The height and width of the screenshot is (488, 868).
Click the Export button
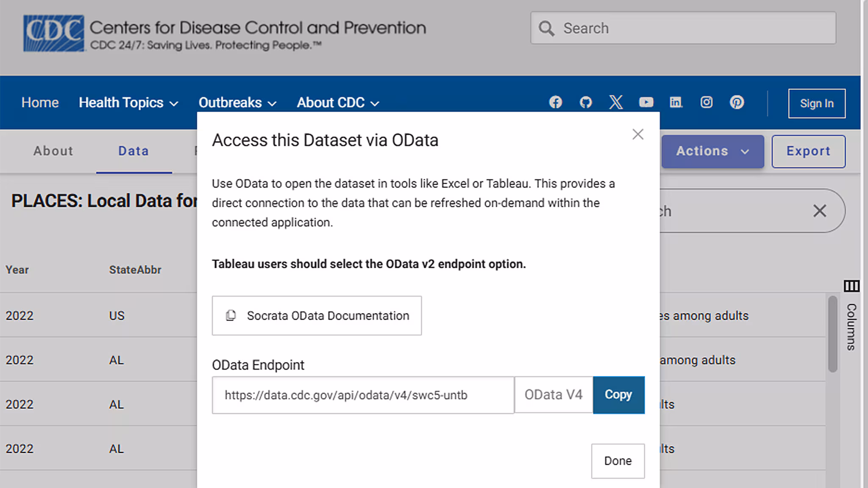[x=808, y=151]
